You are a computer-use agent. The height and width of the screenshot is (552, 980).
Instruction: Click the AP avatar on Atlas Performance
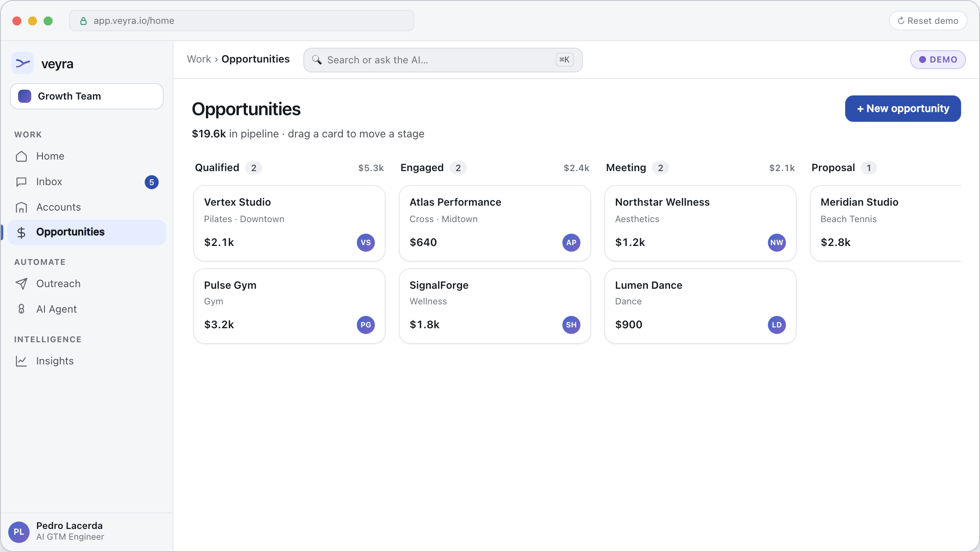coord(571,243)
